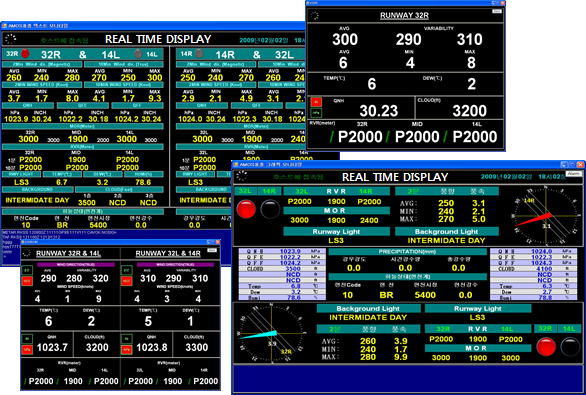Viewport: 586px width, 395px height.
Task: Open the RUNWAY 32R & 14L title link
Action: [68, 253]
